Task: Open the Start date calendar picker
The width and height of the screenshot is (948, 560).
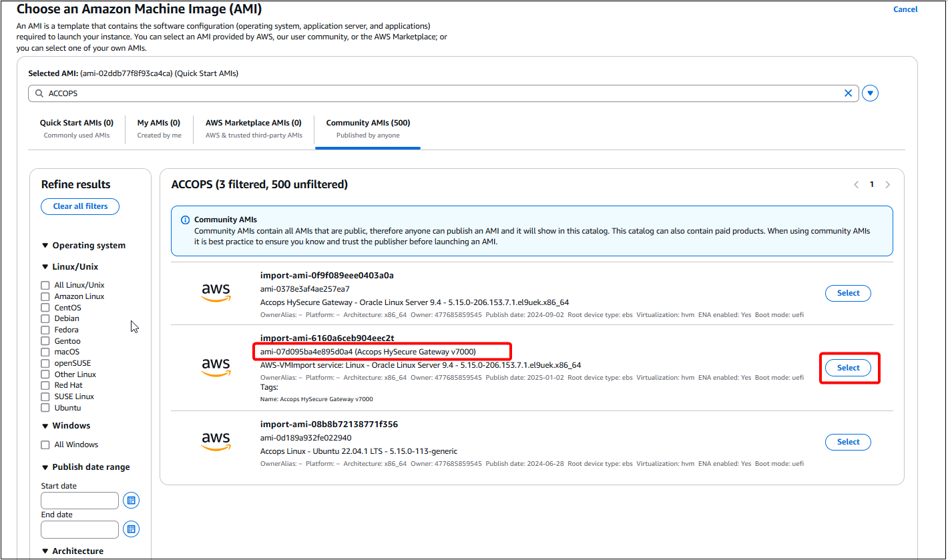Action: click(x=131, y=500)
